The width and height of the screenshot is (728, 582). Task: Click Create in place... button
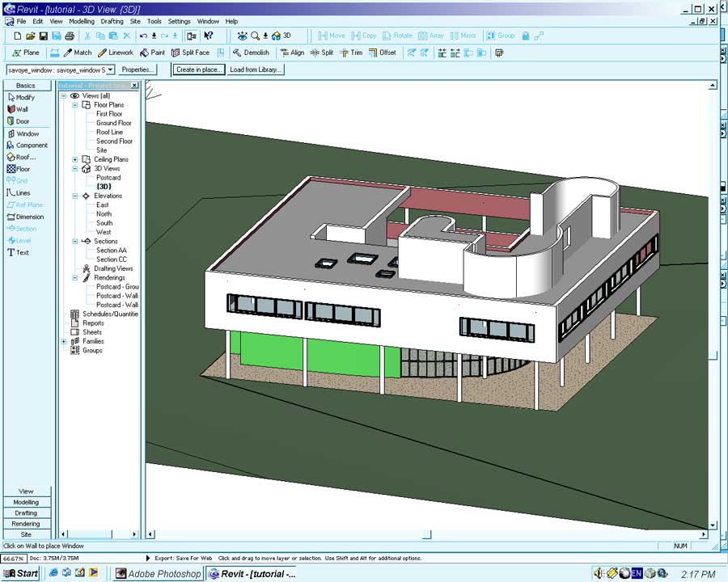pos(199,70)
